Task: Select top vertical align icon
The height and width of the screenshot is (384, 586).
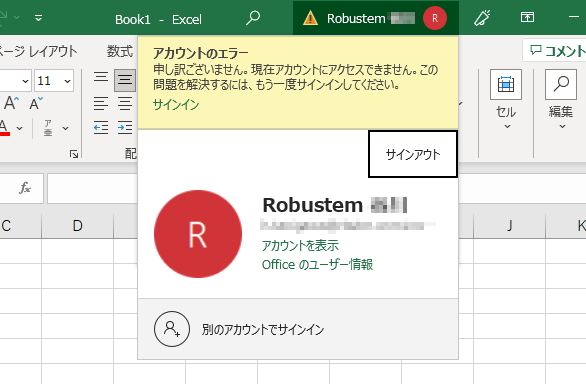Action: pos(101,77)
